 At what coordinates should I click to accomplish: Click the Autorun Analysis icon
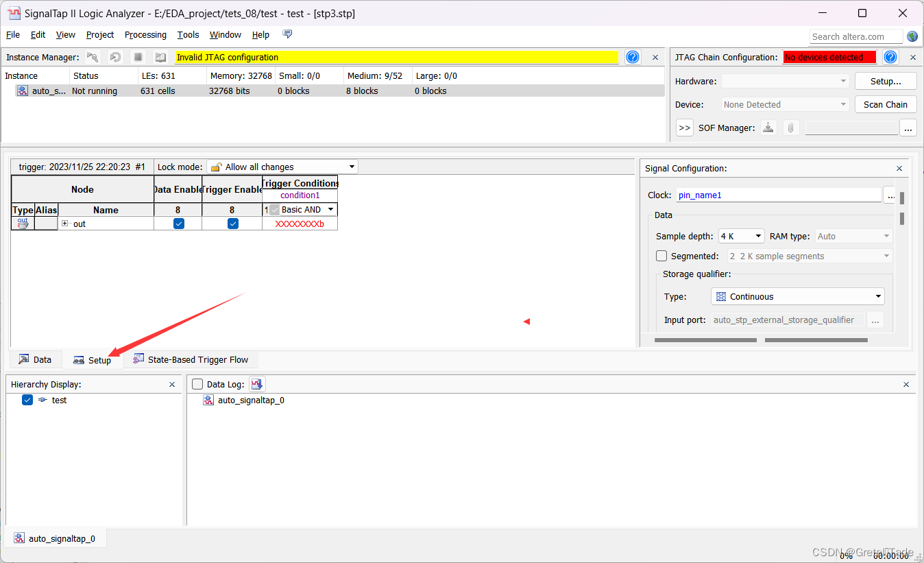click(115, 57)
